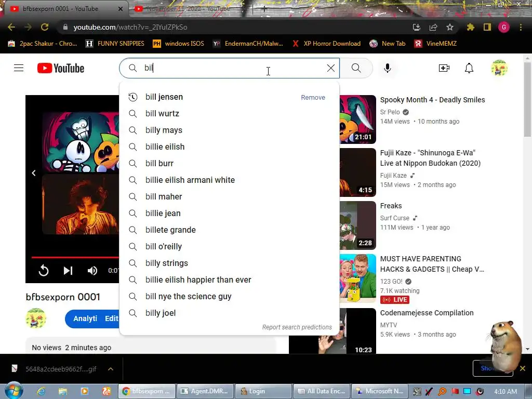Viewport: 532px width, 399px height.
Task: Go to the YouTube home logo
Action: (61, 68)
